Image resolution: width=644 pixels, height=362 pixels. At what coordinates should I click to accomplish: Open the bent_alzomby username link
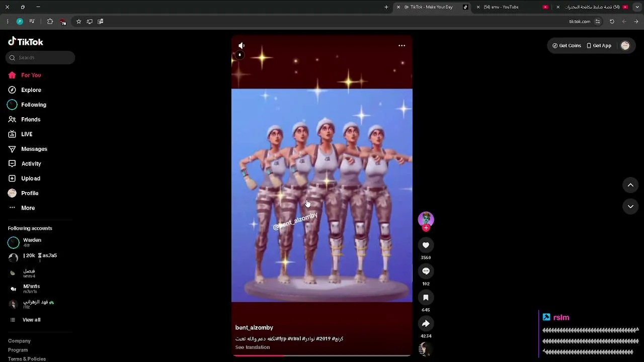tap(254, 328)
